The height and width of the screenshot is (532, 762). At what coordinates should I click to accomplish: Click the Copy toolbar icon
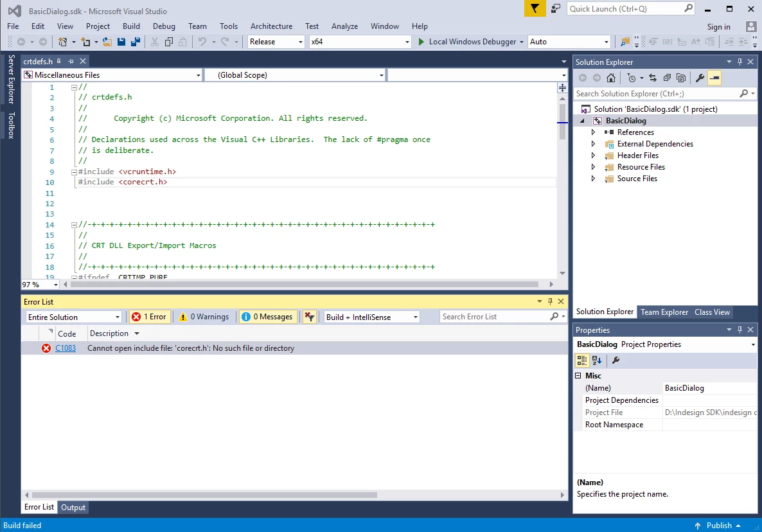(x=168, y=42)
